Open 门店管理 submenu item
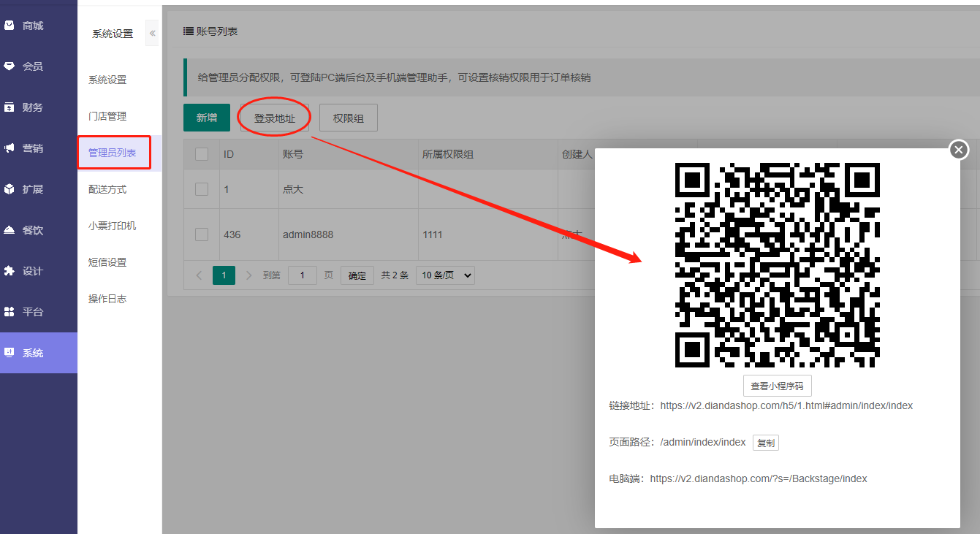 point(107,116)
